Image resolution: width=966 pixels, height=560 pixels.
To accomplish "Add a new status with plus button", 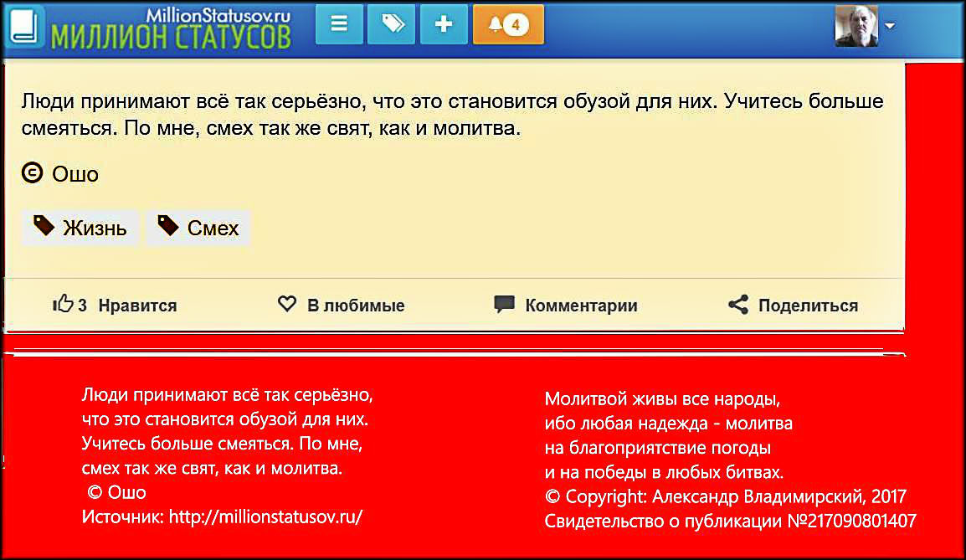I will 444,24.
